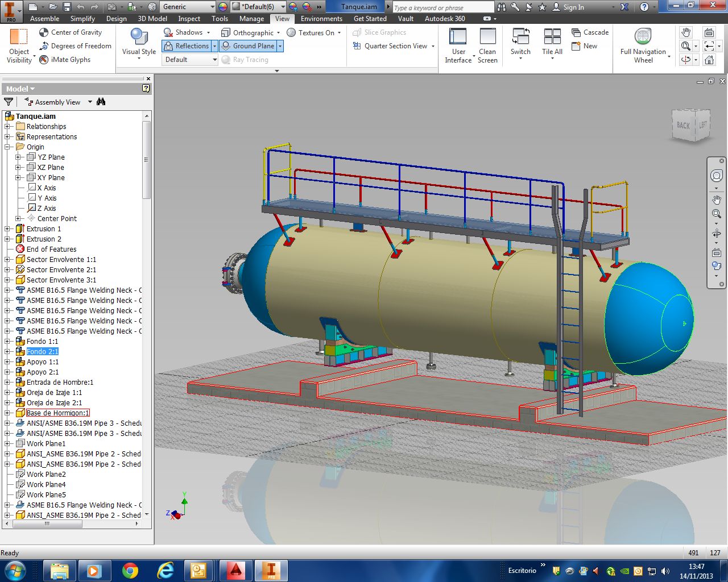Click the Find binoculars icon in browser

click(101, 102)
